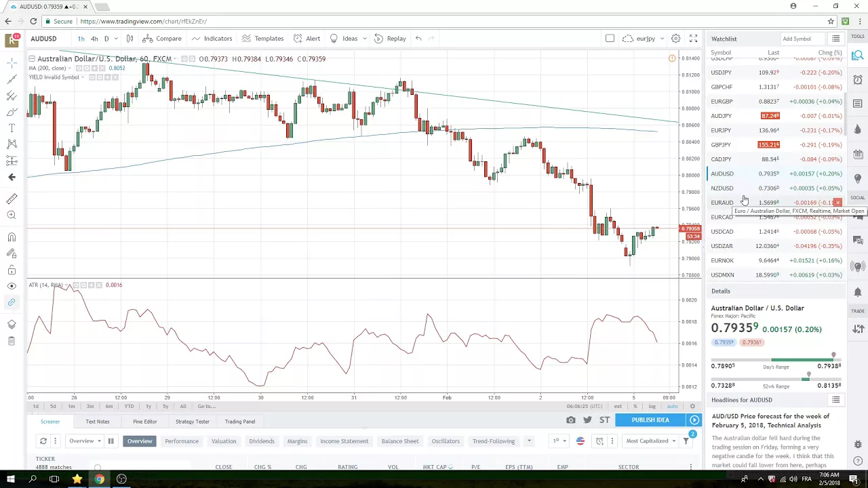
Task: Open Most Capitalized sort dropdown
Action: tap(651, 441)
